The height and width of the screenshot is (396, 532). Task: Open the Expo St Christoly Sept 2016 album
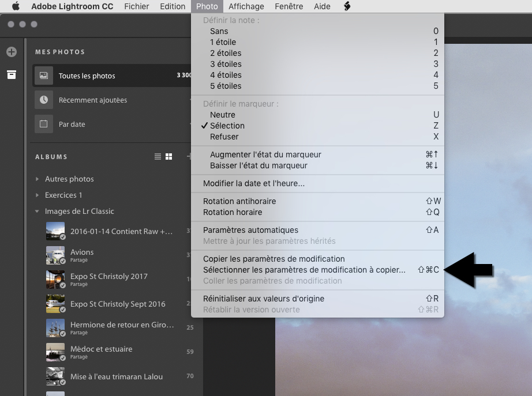pyautogui.click(x=117, y=303)
